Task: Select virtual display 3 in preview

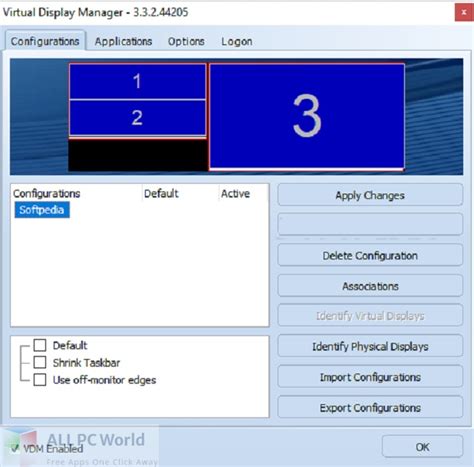Action: click(x=307, y=116)
